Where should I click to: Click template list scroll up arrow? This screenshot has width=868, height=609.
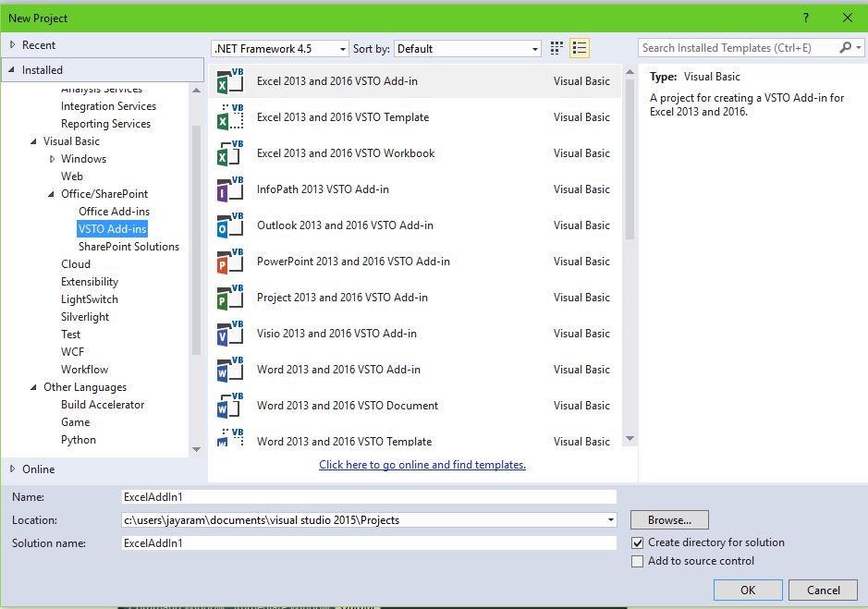coord(630,72)
